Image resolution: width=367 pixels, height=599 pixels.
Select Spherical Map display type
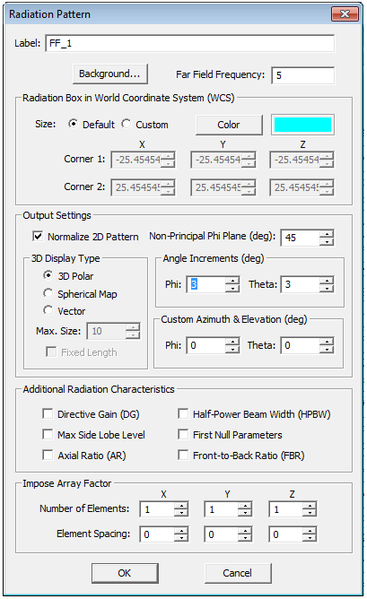[48, 293]
